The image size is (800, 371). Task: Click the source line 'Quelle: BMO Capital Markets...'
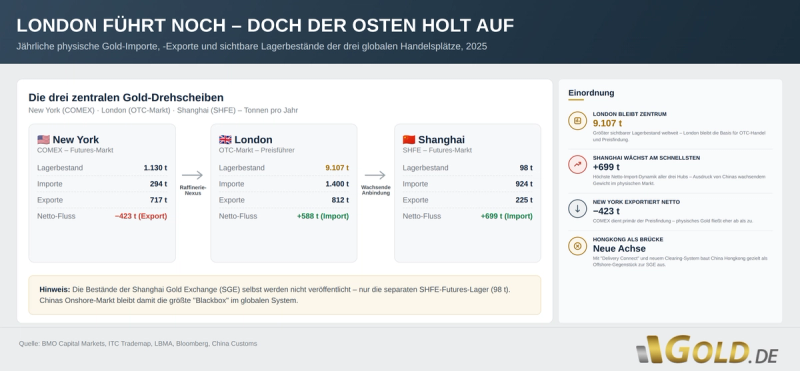tap(138, 344)
